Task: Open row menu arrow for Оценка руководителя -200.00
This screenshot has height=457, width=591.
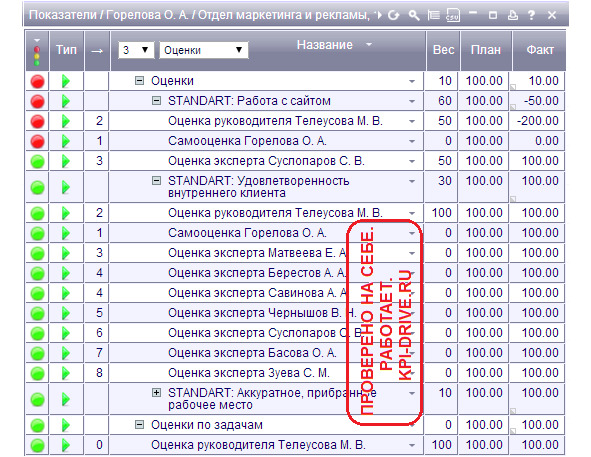Action: [412, 121]
